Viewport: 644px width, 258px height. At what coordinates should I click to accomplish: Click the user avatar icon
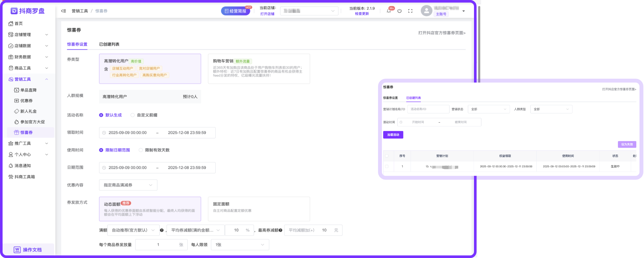pyautogui.click(x=426, y=11)
